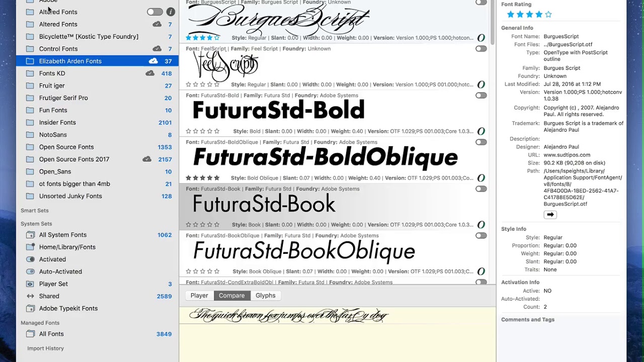Click the cloud icon on Fonts KD
Screen dimensions: 644x362
coord(150,73)
